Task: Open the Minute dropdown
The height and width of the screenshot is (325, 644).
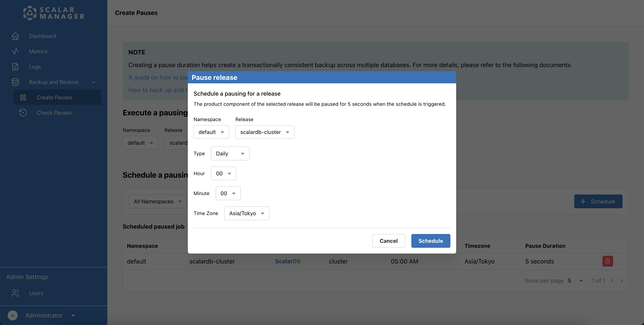Action: (228, 193)
